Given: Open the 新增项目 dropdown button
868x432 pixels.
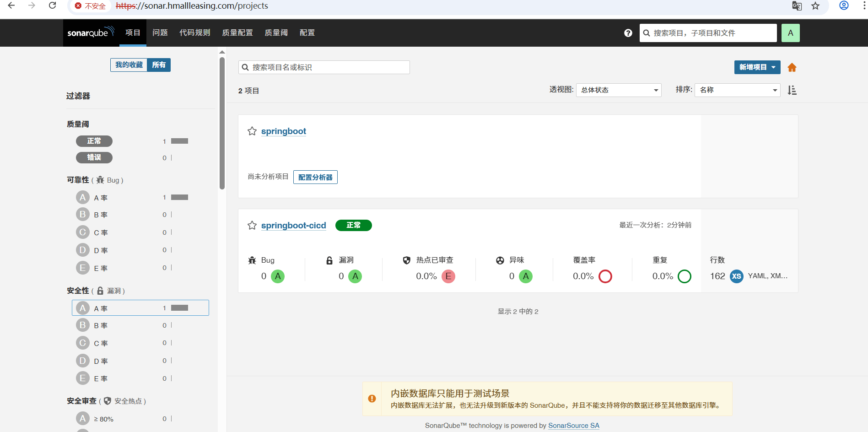Looking at the screenshot, I should 757,67.
